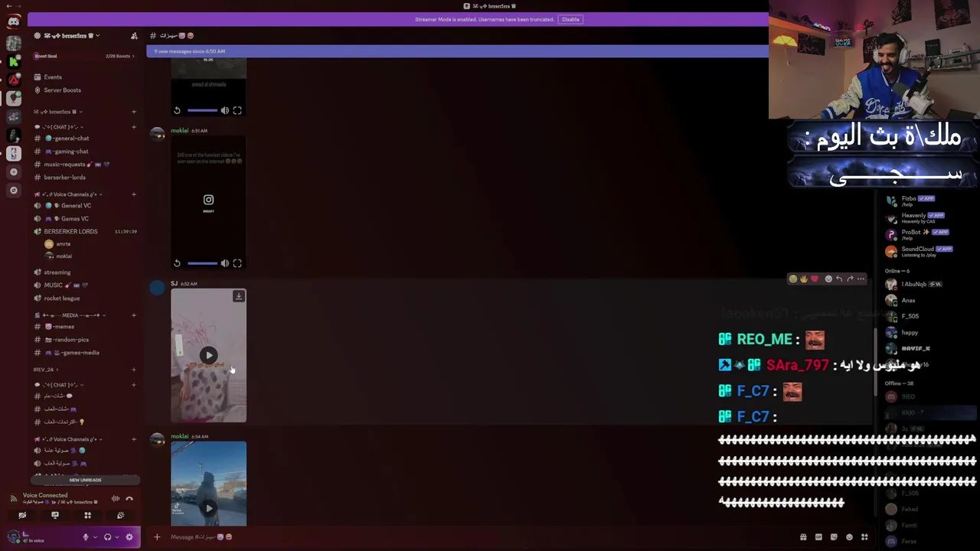
Task: Disconnect from the voice channel
Action: pyautogui.click(x=129, y=498)
